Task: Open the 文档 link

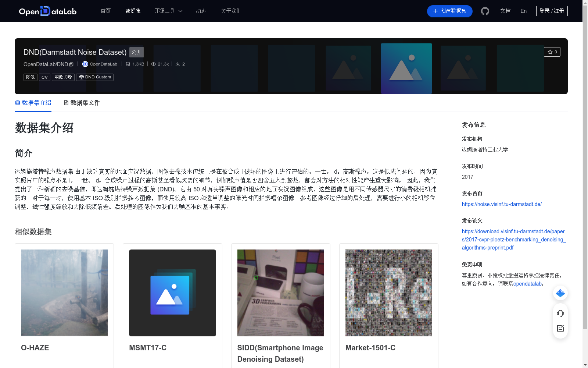Action: [x=505, y=11]
